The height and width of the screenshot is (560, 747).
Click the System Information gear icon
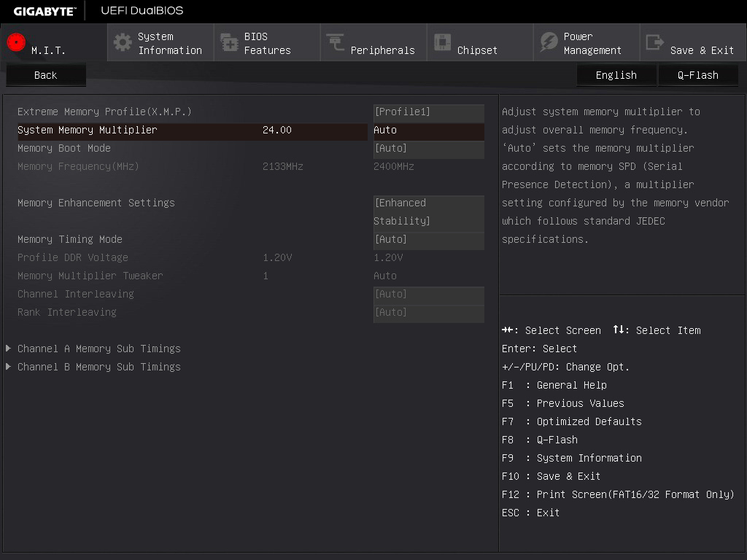click(x=123, y=42)
